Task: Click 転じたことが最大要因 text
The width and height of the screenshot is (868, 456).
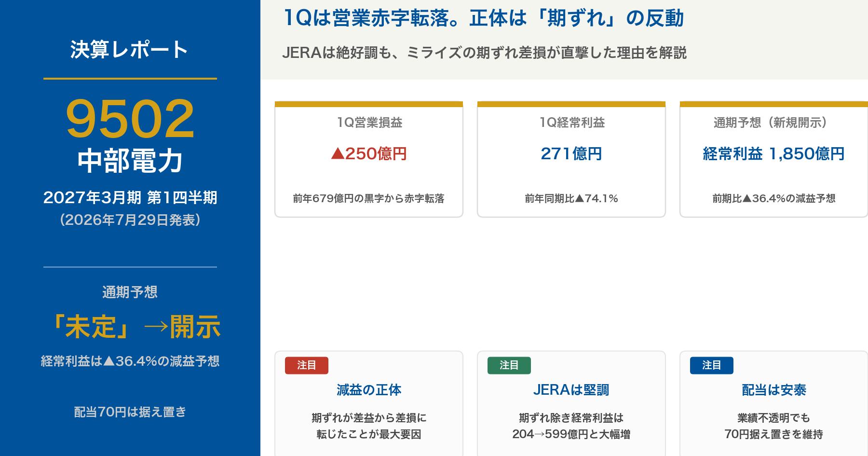Action: tap(369, 434)
